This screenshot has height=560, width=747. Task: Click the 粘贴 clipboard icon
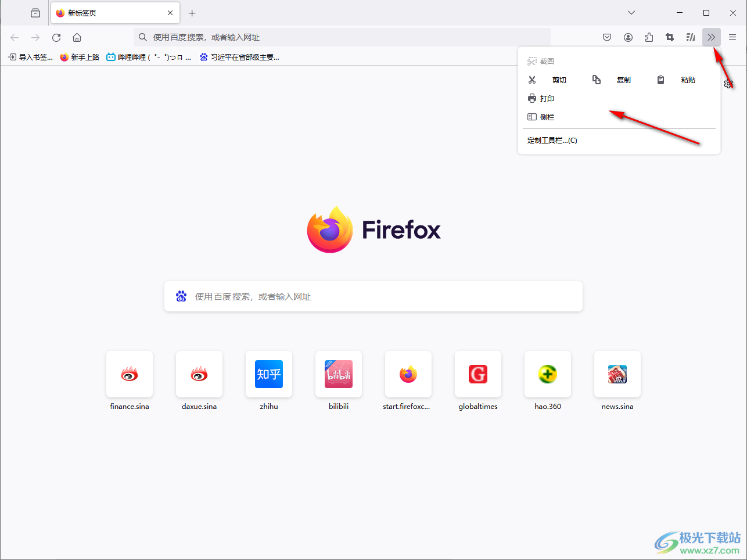660,80
